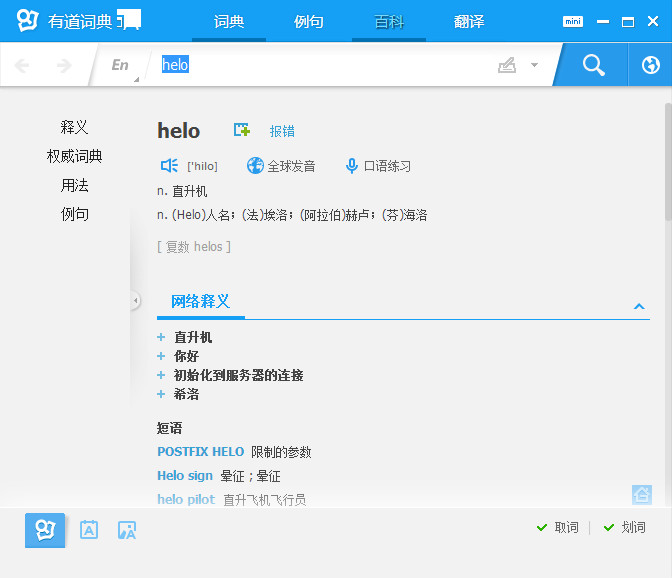Open the text translation icon in bottom bar

89,530
